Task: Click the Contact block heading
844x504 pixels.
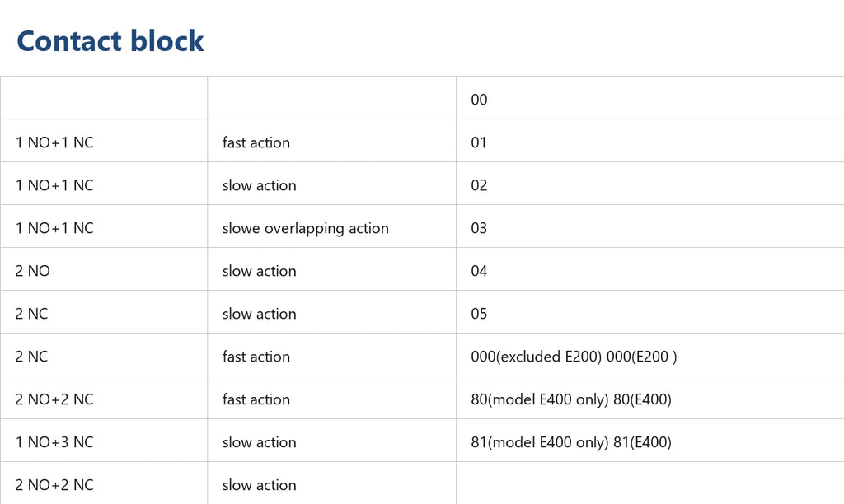Action: tap(110, 41)
